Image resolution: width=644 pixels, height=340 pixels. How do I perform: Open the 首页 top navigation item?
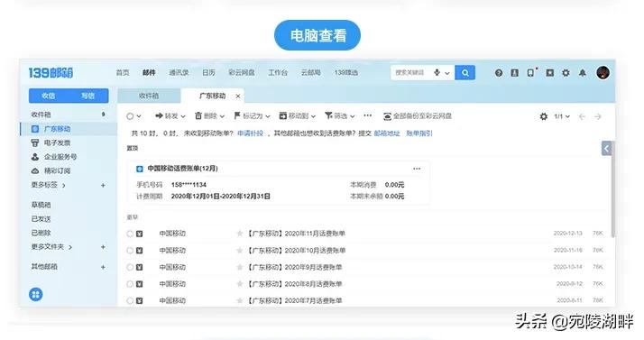click(123, 73)
